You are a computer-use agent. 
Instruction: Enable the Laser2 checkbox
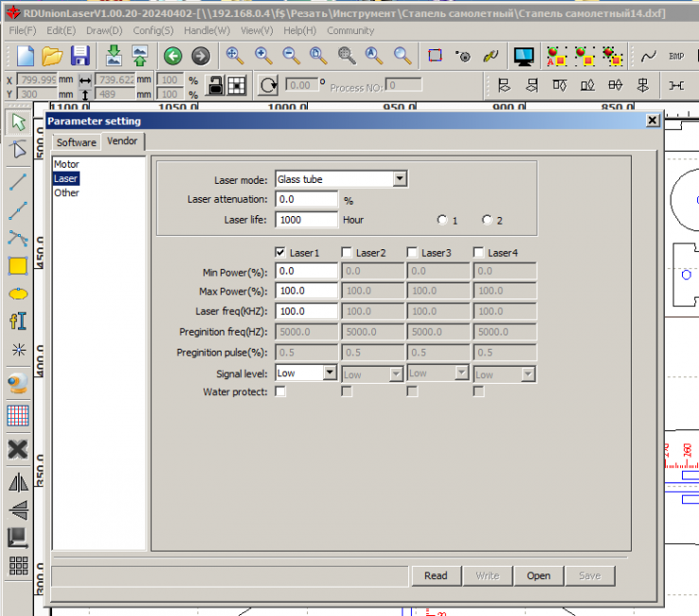(347, 253)
